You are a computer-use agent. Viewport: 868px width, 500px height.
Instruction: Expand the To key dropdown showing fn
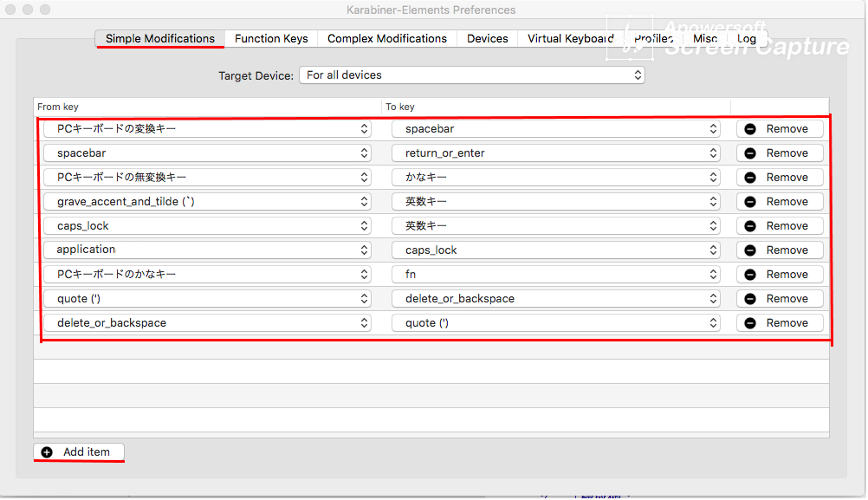(555, 275)
